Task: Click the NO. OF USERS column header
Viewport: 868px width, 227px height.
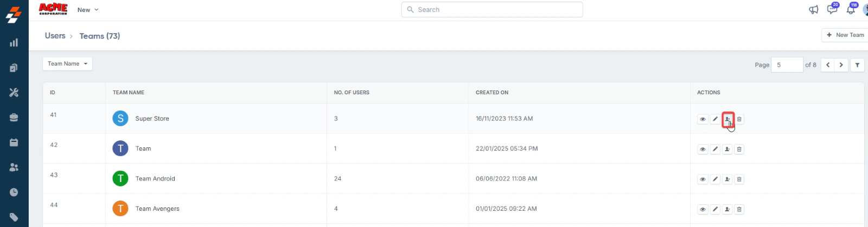Action: 352,93
